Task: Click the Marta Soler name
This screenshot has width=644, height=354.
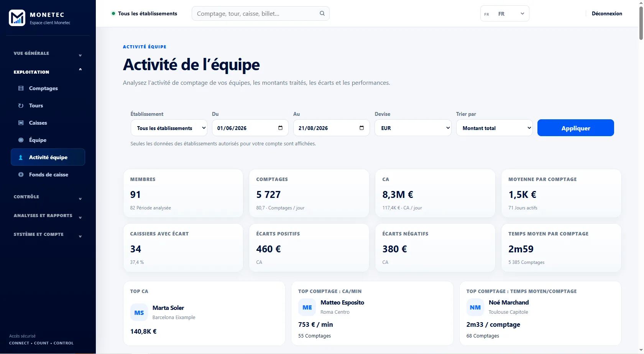Action: (x=168, y=308)
